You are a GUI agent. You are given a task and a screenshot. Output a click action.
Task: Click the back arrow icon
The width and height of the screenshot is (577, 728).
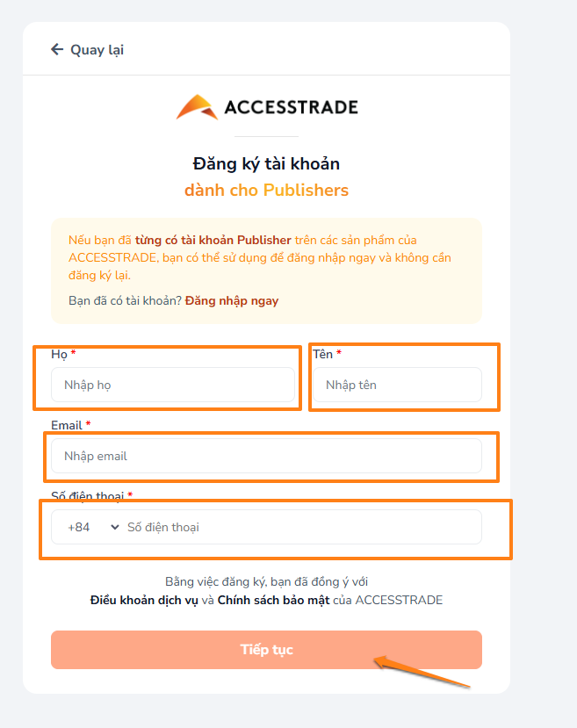(56, 49)
